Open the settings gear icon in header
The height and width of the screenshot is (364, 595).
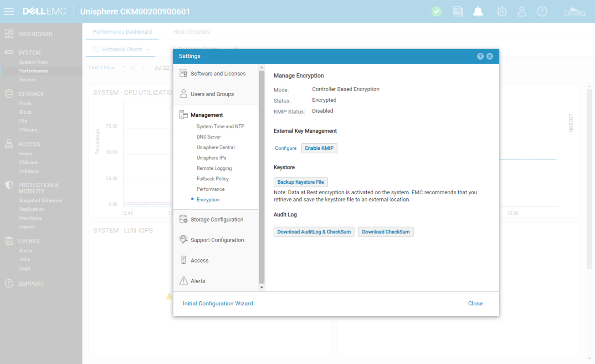502,12
